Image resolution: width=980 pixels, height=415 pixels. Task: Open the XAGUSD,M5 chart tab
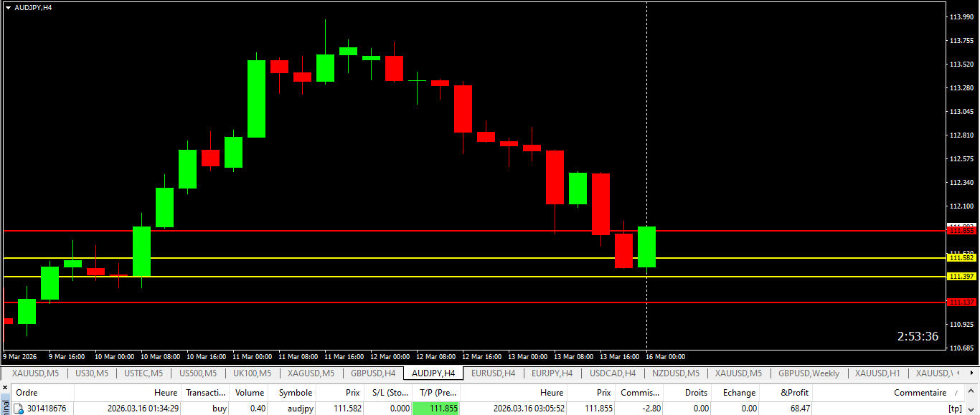pyautogui.click(x=311, y=373)
